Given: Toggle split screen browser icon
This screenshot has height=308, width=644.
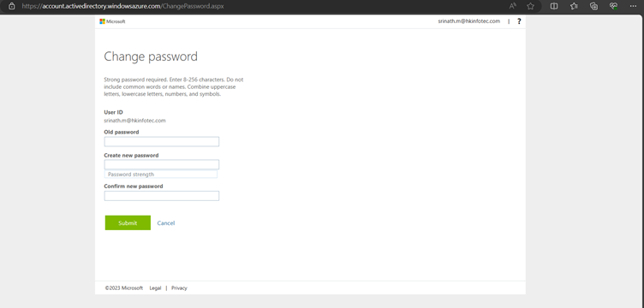Looking at the screenshot, I should click(554, 6).
